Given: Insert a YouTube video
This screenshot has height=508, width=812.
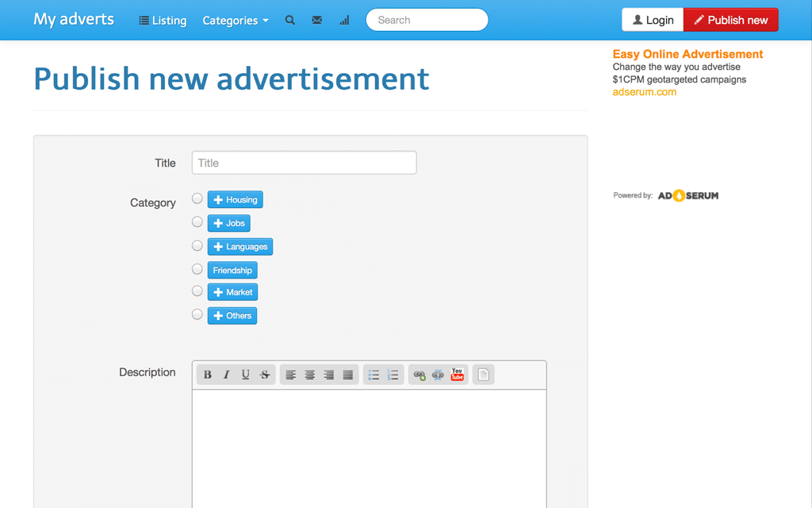Looking at the screenshot, I should (458, 375).
